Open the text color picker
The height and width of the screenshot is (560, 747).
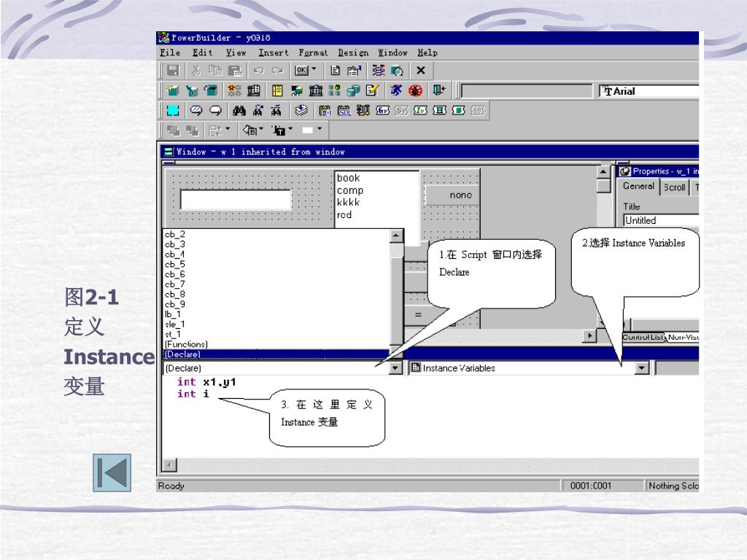tap(282, 130)
